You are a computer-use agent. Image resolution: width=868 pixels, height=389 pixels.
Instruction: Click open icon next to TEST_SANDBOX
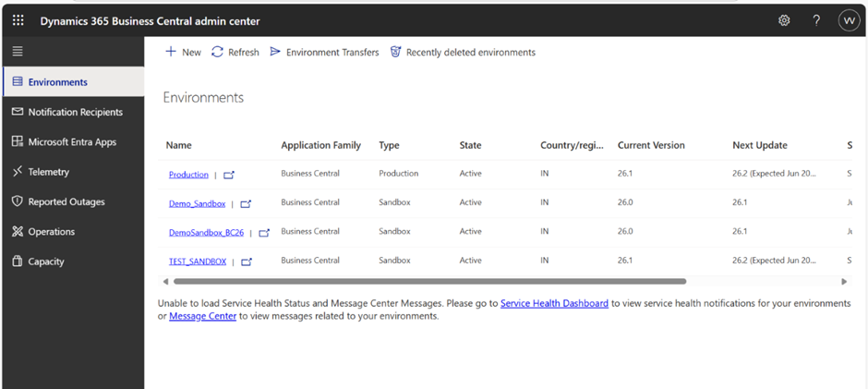click(247, 261)
